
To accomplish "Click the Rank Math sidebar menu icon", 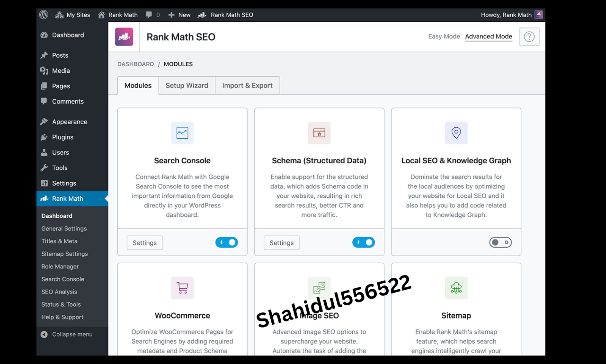I will click(45, 199).
